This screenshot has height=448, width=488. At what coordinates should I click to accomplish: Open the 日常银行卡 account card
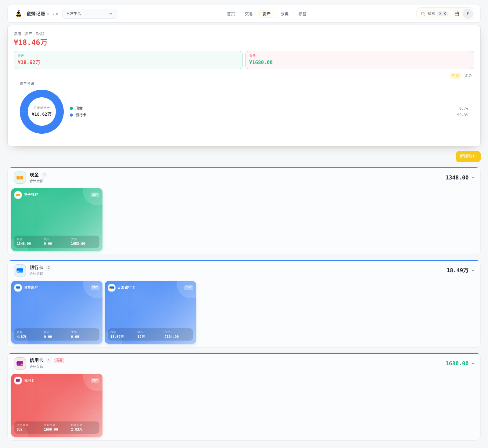[x=150, y=312]
